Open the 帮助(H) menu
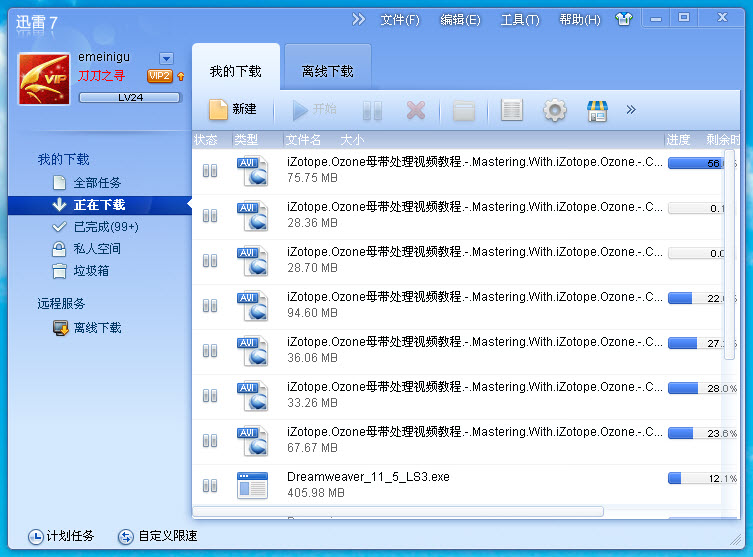Viewport: 753px width, 557px height. 580,20
